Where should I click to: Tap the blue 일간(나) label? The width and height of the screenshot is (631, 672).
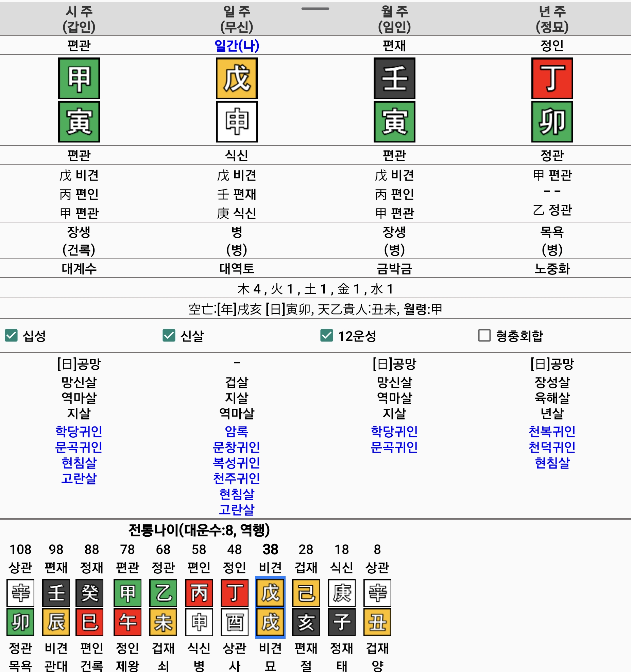237,45
